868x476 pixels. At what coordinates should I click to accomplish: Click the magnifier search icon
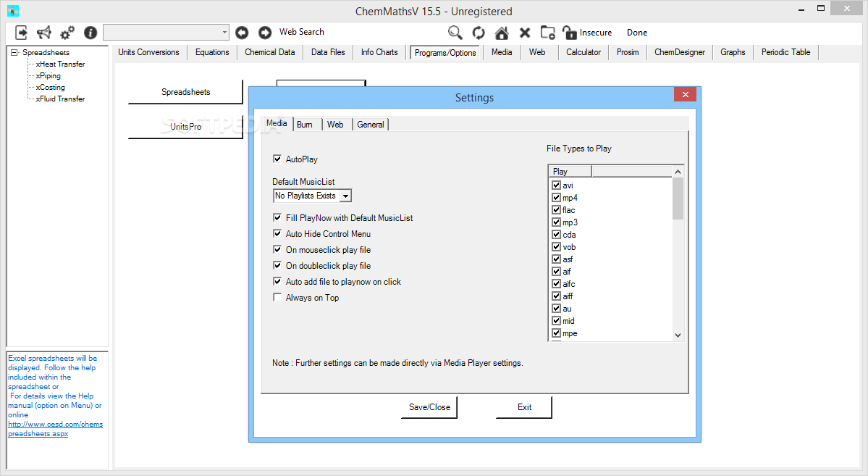pos(455,33)
